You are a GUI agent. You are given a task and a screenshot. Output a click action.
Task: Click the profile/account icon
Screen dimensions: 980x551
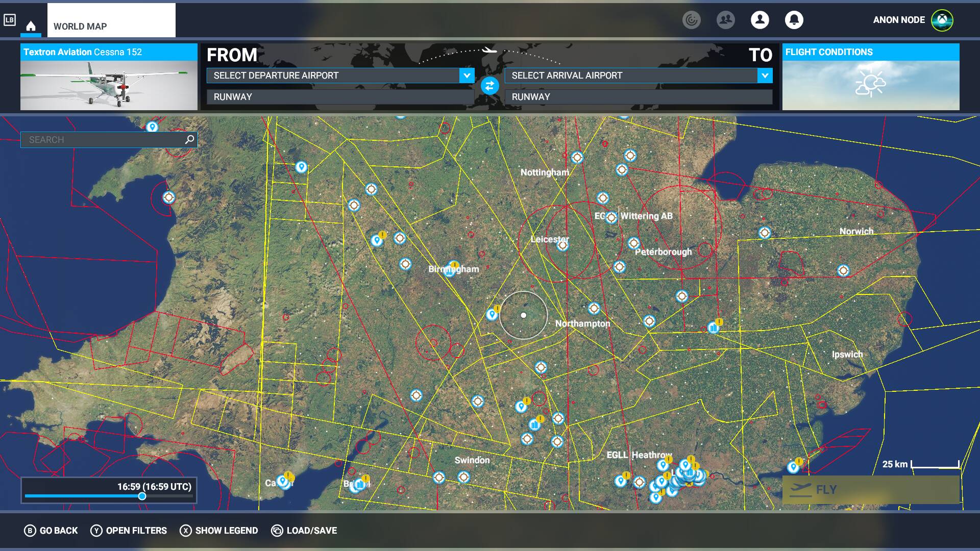(x=759, y=19)
